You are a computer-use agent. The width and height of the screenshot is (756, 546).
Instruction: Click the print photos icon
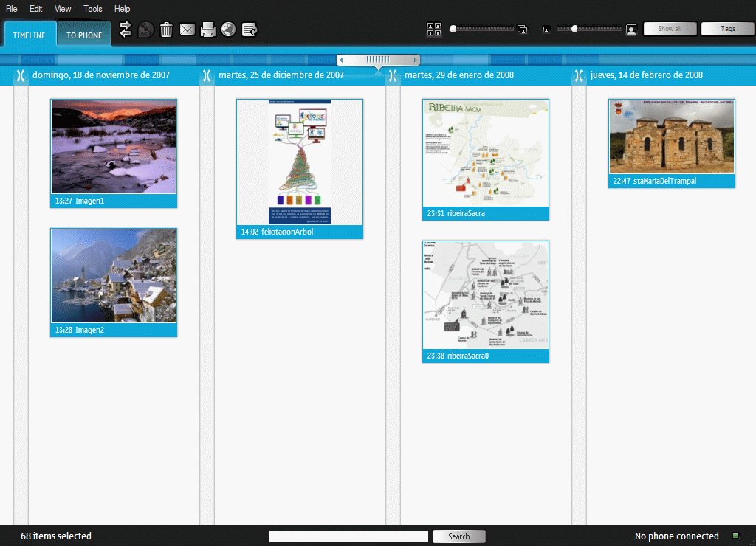207,30
